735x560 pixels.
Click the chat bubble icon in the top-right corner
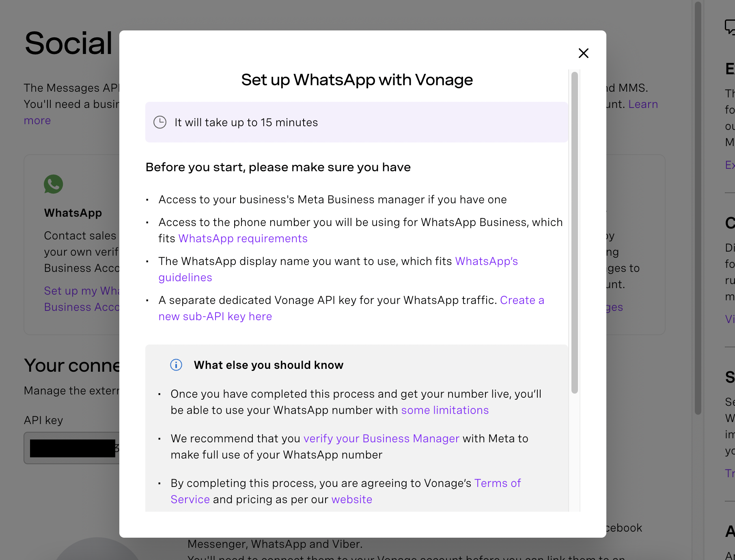(x=730, y=27)
